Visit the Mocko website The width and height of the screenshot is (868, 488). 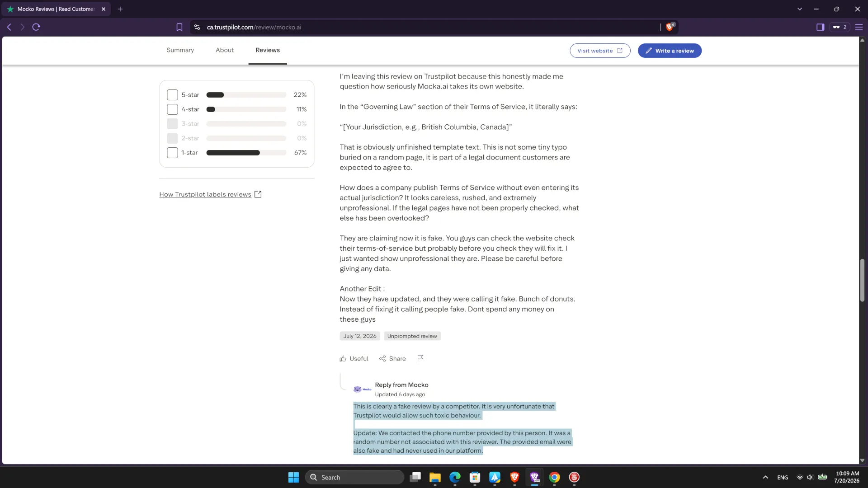coord(600,51)
